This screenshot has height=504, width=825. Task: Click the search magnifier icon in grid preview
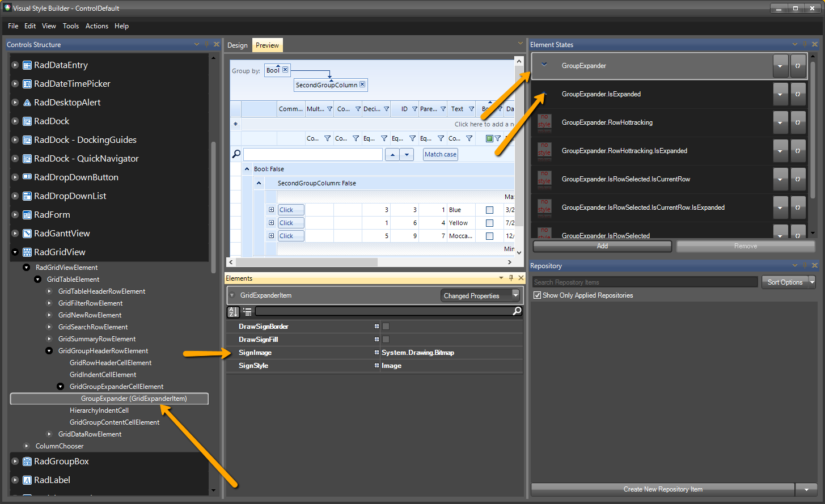(236, 154)
